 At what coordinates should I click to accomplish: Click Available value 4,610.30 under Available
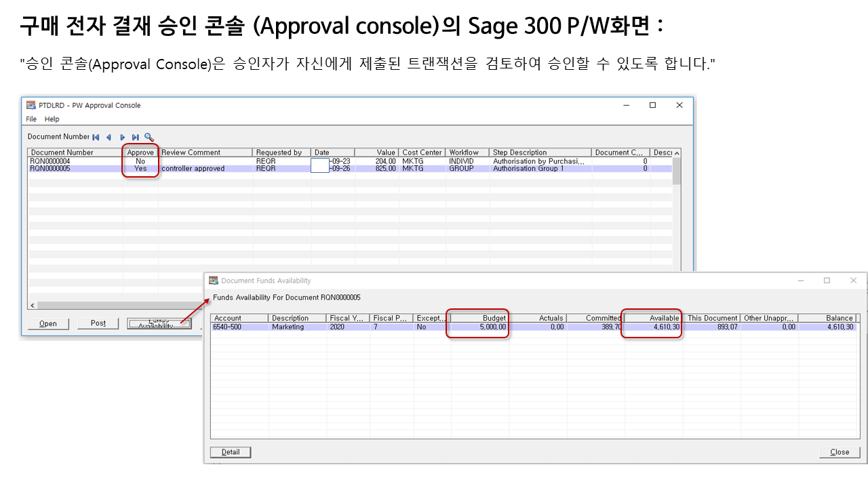click(652, 327)
